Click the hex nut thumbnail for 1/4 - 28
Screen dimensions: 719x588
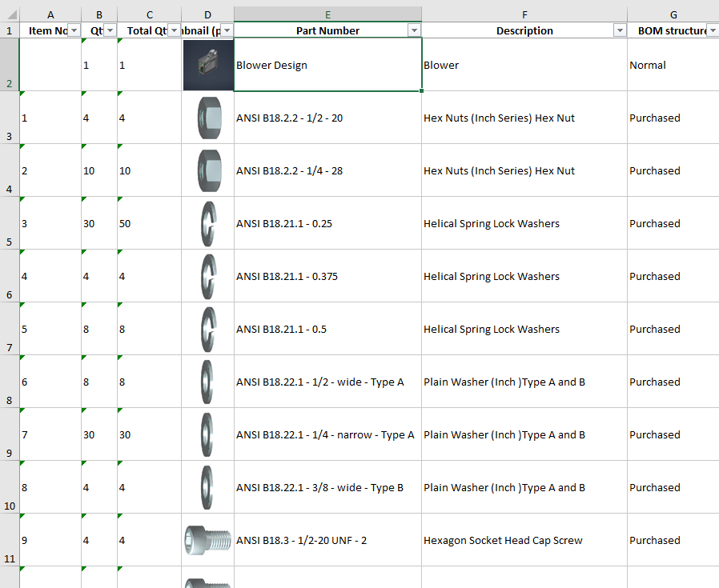point(210,170)
